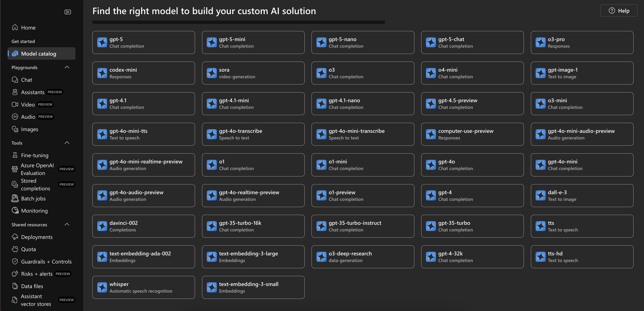The width and height of the screenshot is (644, 311).
Task: Open Deployments under Shared resources
Action: (x=37, y=237)
